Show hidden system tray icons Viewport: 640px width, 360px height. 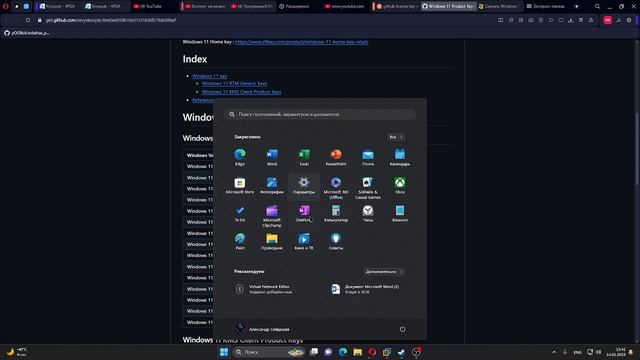pos(554,352)
